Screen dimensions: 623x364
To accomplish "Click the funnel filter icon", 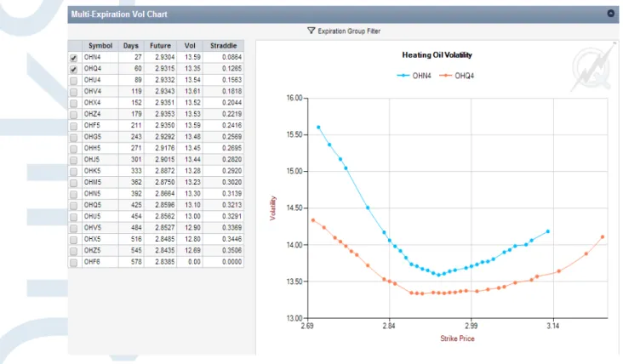I will point(311,31).
